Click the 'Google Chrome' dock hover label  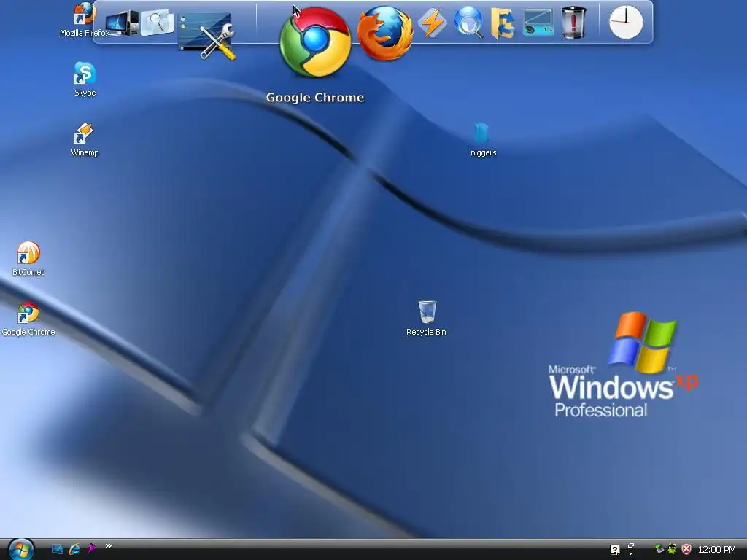pos(315,98)
